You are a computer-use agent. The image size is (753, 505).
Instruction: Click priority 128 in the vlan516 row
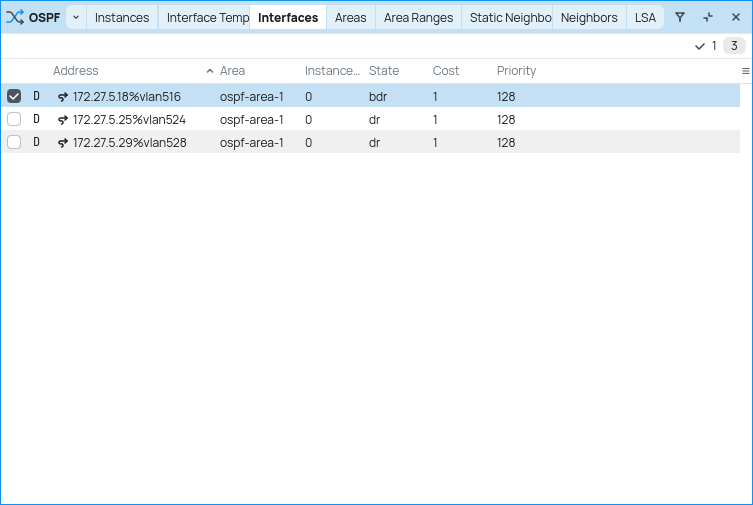[x=506, y=96]
